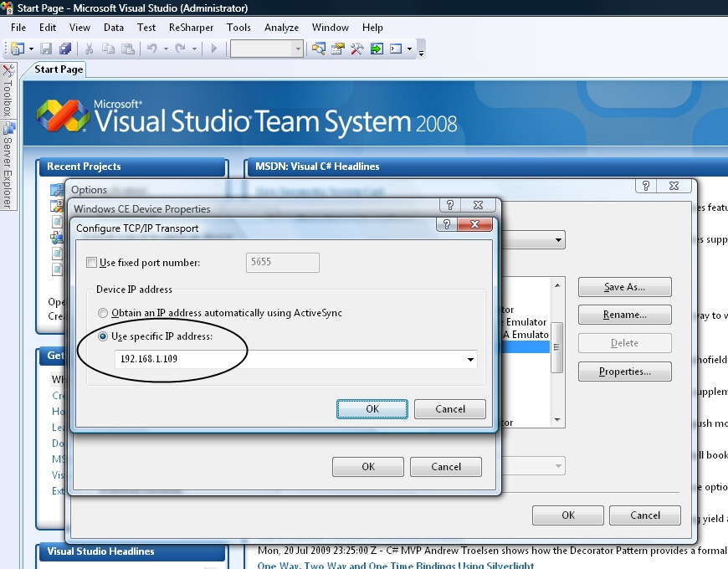Click Cancel in Windows CE Device Properties dialog
This screenshot has height=569, width=728.
point(446,466)
